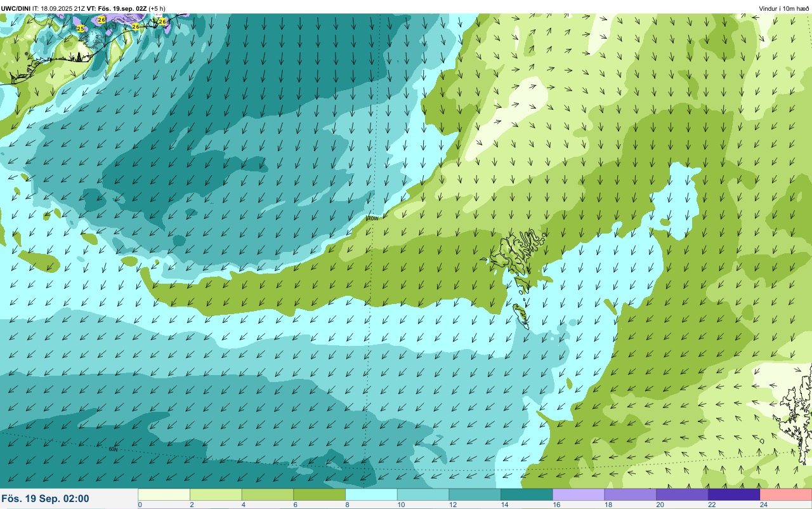Click the 18–20 medium purple legend swatch

[x=631, y=494]
